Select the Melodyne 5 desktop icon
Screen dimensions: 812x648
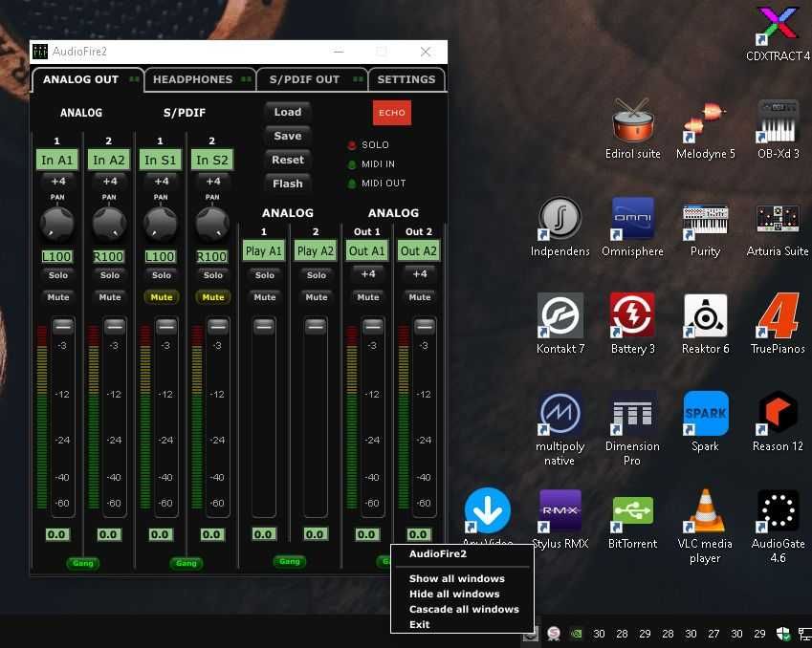(x=706, y=122)
